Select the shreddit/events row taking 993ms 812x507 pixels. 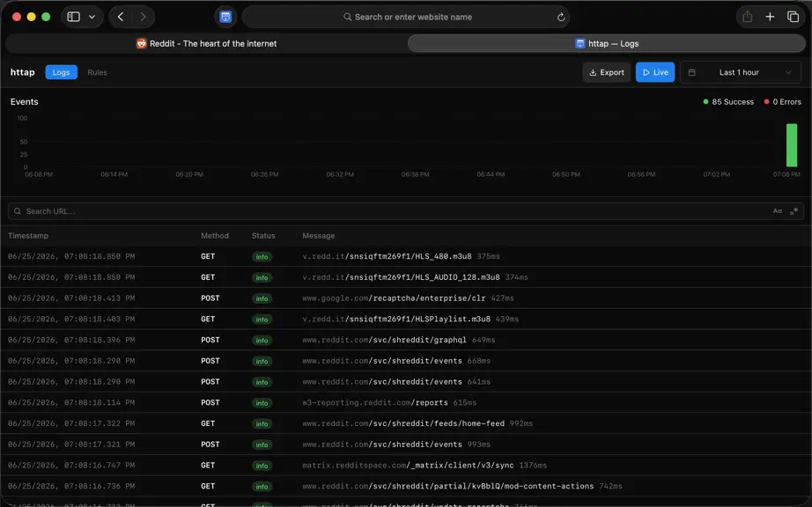(x=406, y=445)
